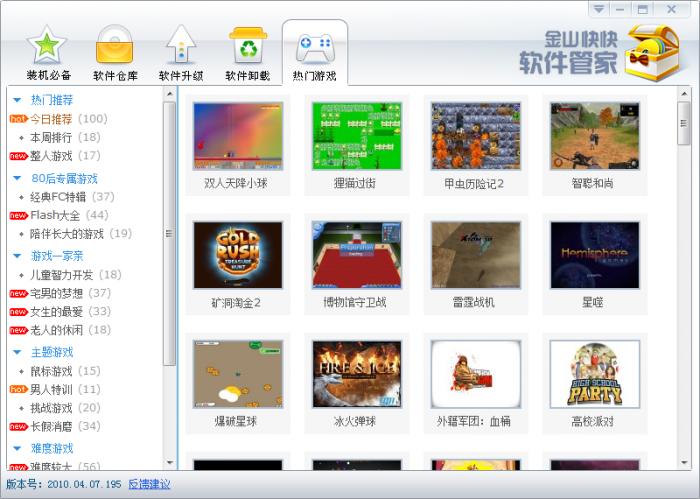Select 男人特训 (11) in sidebar
Image resolution: width=700 pixels, height=499 pixels.
pyautogui.click(x=65, y=389)
